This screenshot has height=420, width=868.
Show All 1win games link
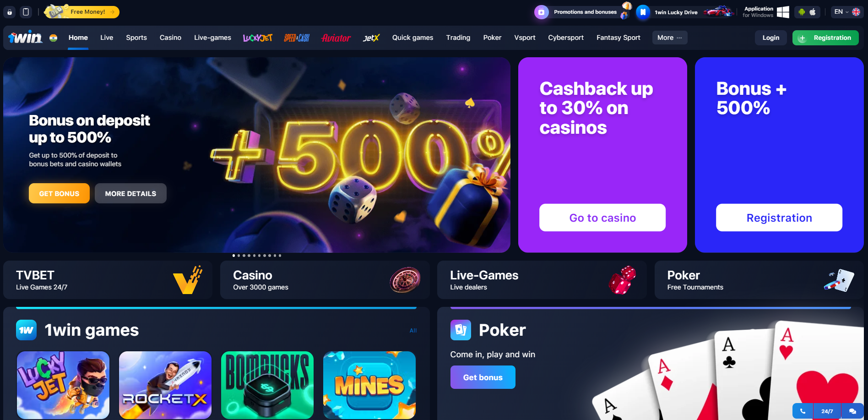413,331
